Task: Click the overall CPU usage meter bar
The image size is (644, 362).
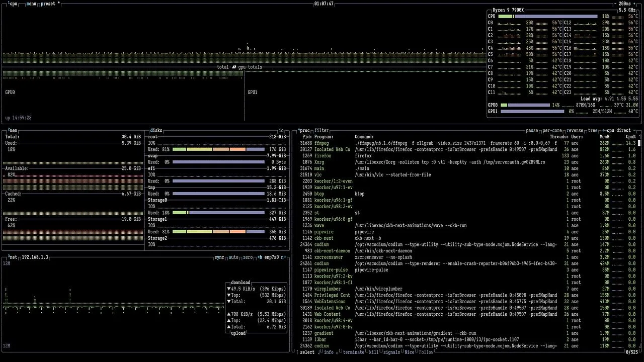Action: pos(547,16)
